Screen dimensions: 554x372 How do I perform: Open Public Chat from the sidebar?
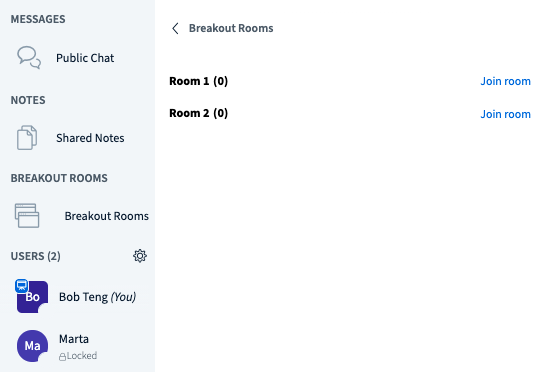click(x=77, y=58)
